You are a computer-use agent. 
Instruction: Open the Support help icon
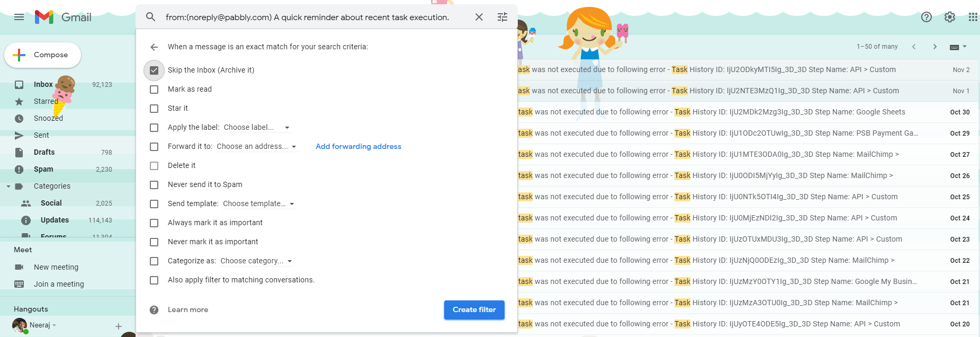pyautogui.click(x=927, y=17)
